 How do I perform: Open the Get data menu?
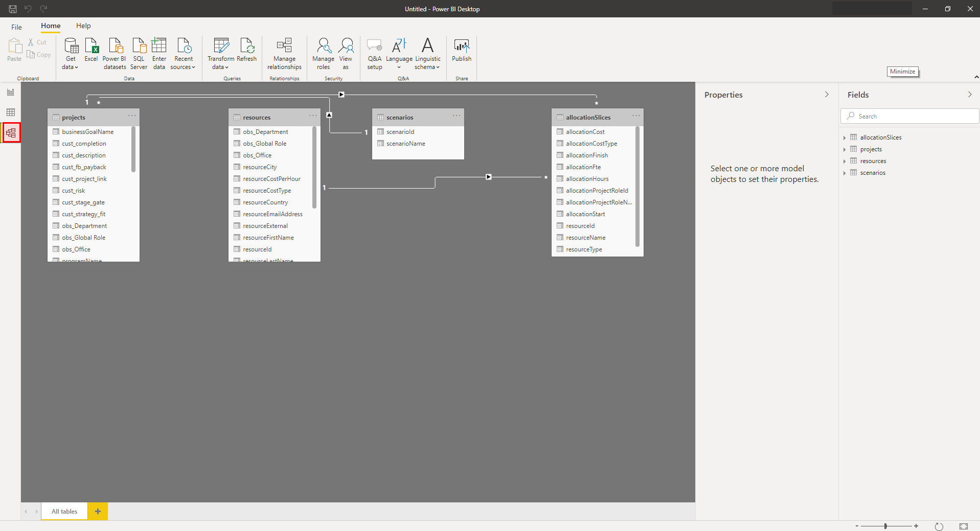tap(71, 54)
